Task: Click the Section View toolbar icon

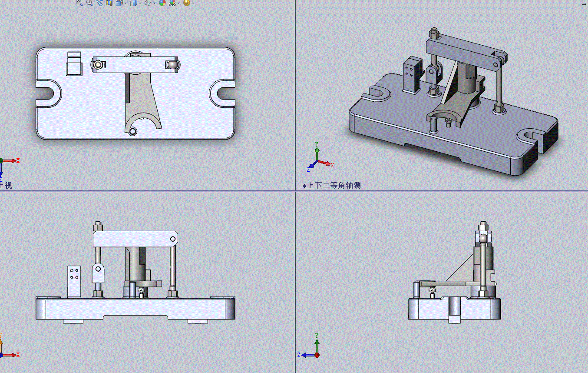Action: (x=109, y=3)
